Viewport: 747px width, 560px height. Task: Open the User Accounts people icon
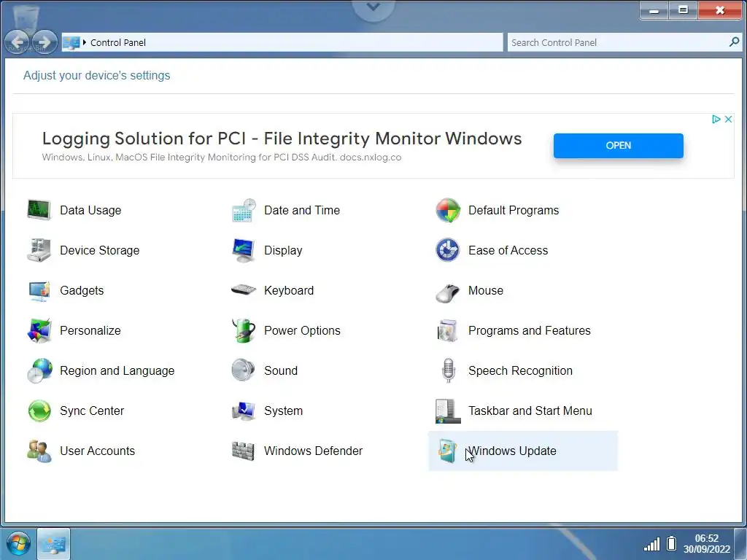pos(39,451)
